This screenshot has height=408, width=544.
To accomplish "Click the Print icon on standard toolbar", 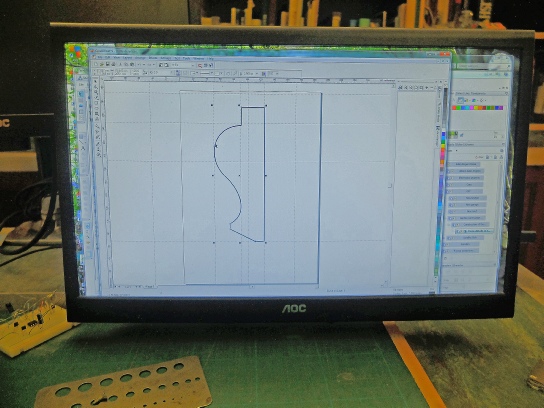I will click(x=113, y=65).
